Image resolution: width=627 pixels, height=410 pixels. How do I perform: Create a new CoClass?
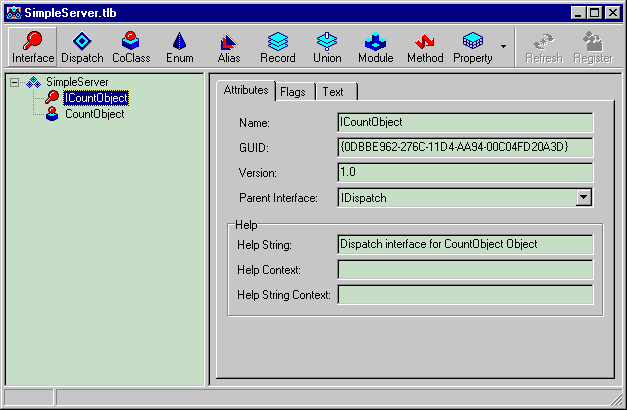click(x=131, y=47)
